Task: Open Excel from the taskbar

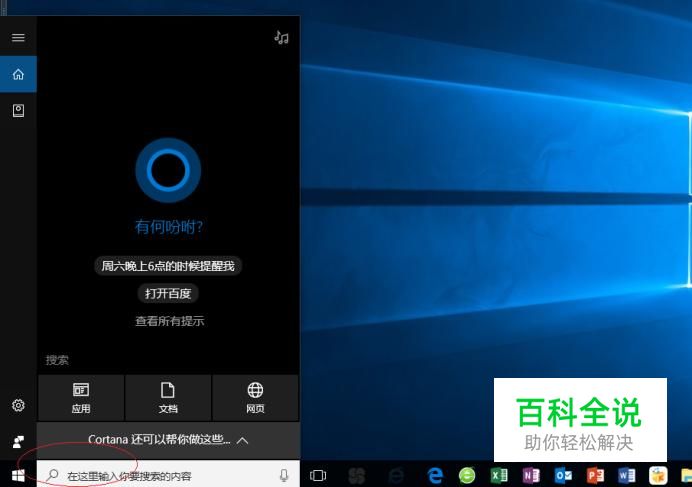Action: click(499, 475)
